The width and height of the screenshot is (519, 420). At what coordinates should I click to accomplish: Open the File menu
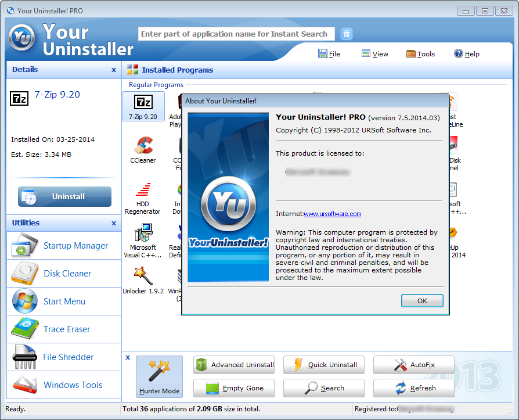click(x=329, y=54)
